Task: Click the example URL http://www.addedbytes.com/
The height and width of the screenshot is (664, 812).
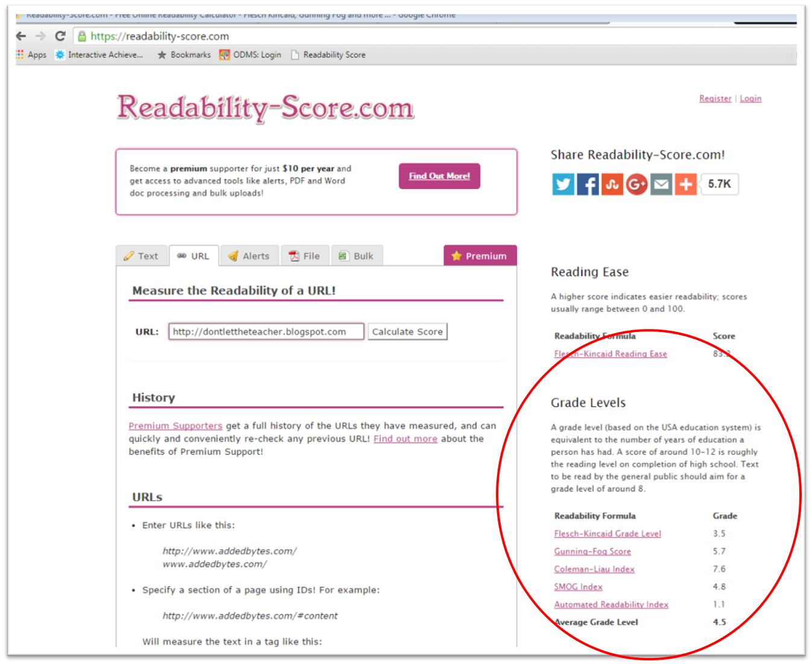Action: (x=229, y=551)
